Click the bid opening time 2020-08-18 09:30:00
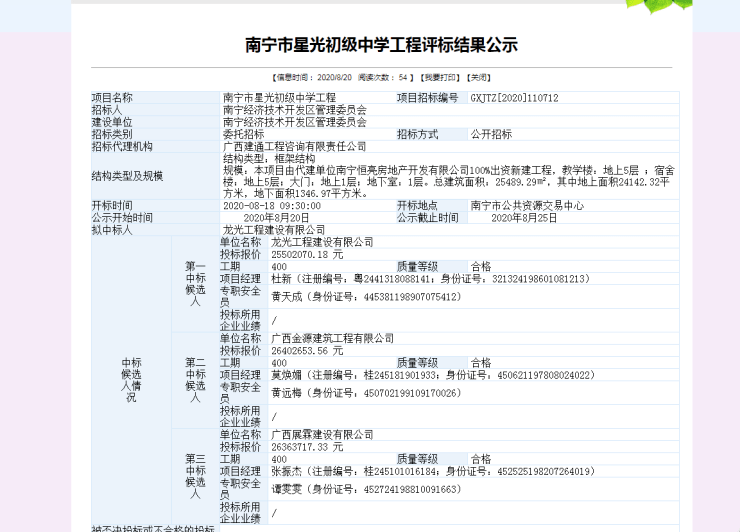Image resolution: width=740 pixels, height=532 pixels. [272, 206]
